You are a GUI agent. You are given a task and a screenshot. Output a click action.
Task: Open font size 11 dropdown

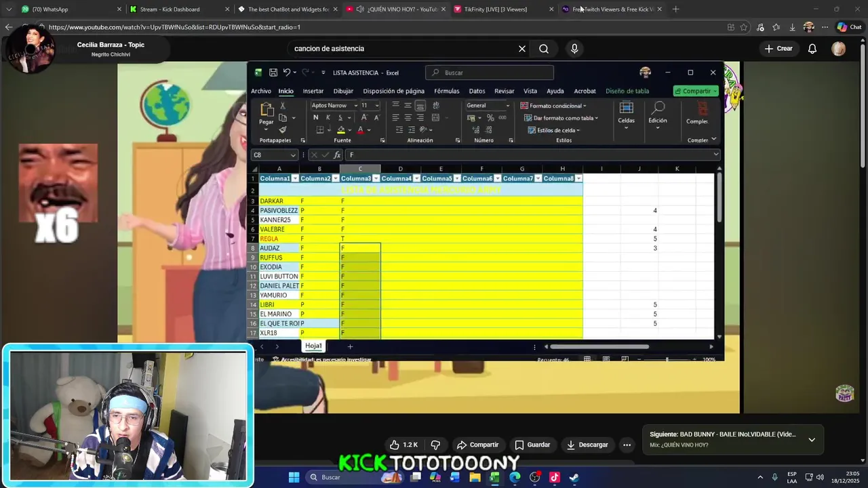click(x=377, y=106)
